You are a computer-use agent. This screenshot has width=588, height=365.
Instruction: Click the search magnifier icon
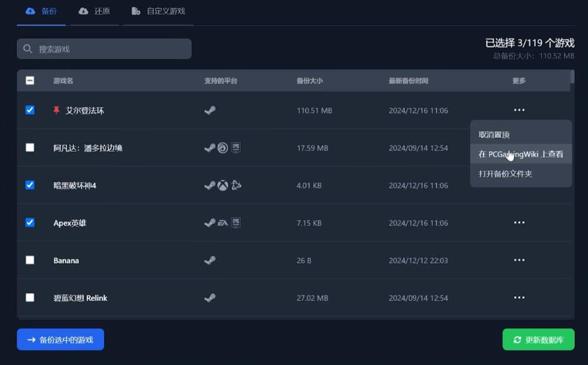(27, 49)
